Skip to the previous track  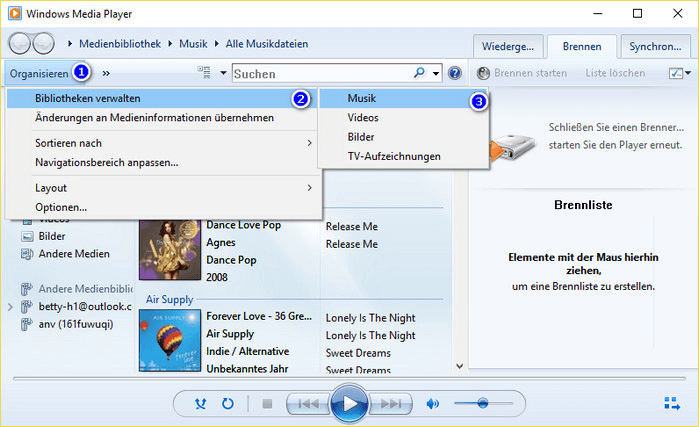[x=308, y=404]
